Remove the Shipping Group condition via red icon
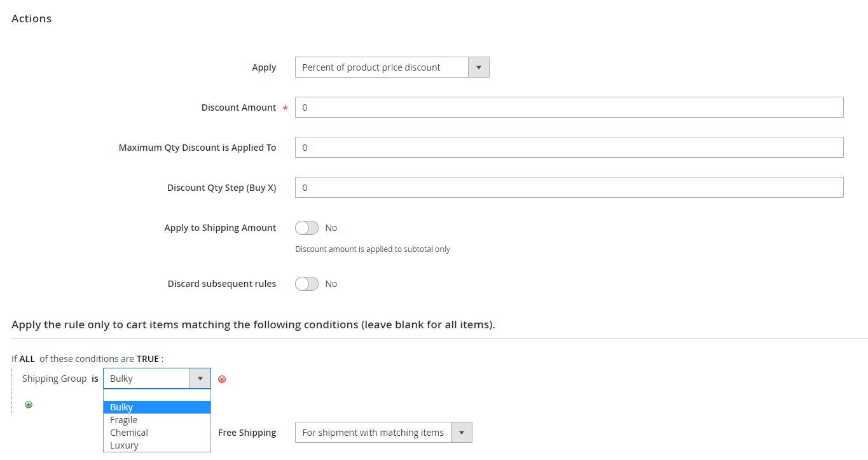The height and width of the screenshot is (460, 868). [x=222, y=379]
